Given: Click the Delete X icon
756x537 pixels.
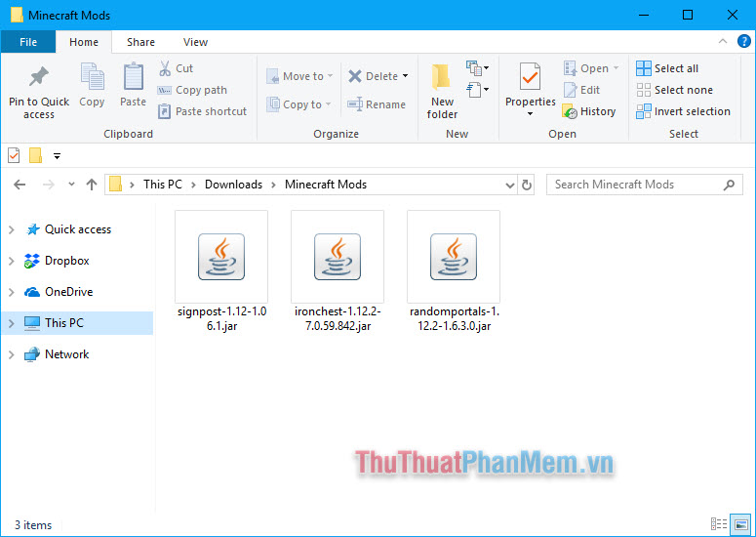Looking at the screenshot, I should (x=355, y=76).
